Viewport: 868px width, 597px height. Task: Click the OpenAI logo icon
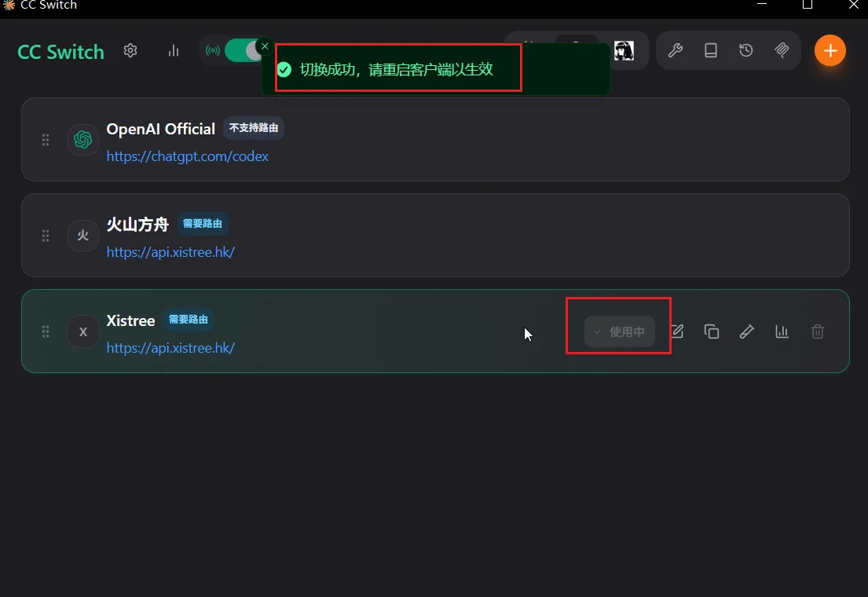pyautogui.click(x=83, y=140)
